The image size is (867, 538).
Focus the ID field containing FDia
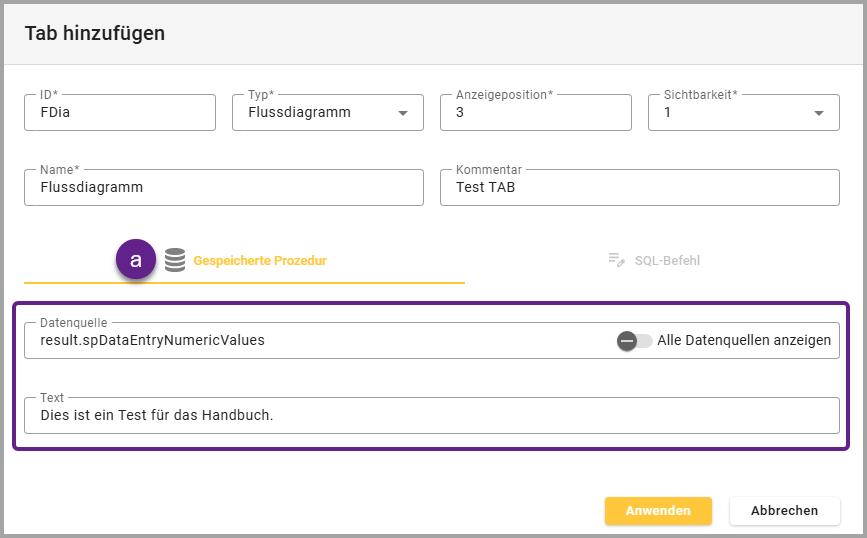point(120,113)
